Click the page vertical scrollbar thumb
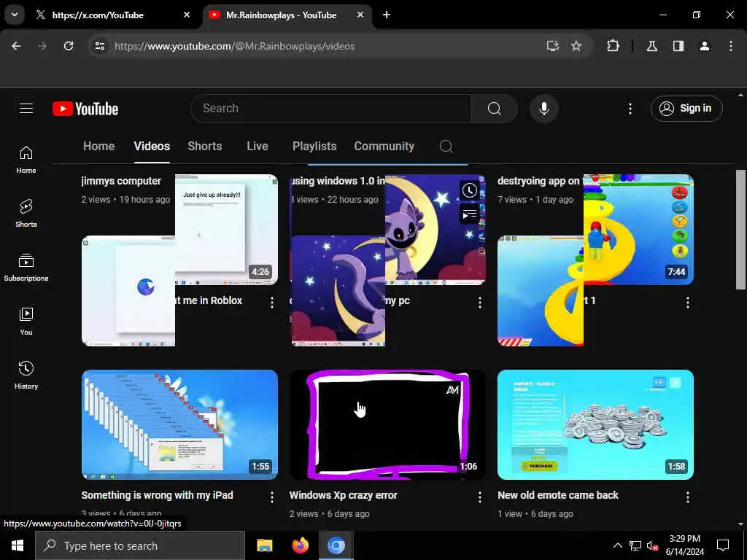This screenshot has height=560, width=747. [x=740, y=230]
